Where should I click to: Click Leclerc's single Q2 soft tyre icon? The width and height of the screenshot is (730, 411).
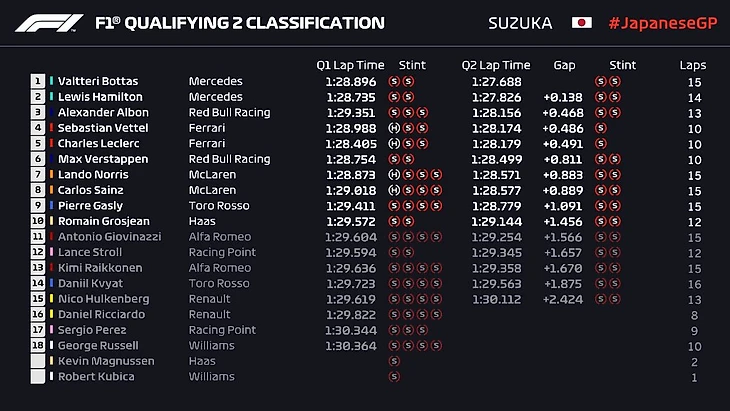(600, 144)
